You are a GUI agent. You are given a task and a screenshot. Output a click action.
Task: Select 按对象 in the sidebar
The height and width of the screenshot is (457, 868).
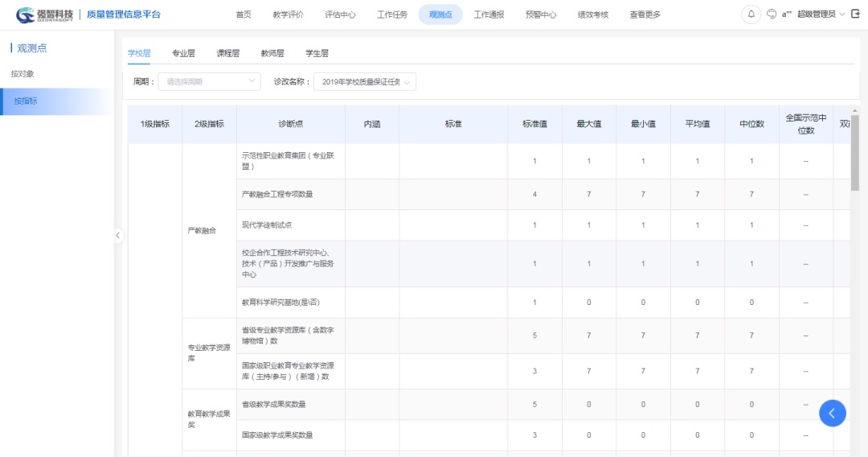pos(23,74)
